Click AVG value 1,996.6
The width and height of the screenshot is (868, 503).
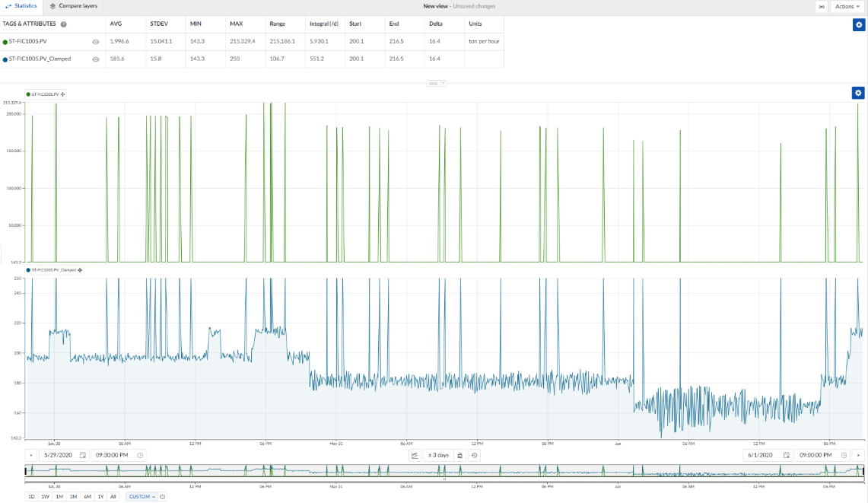pos(119,42)
